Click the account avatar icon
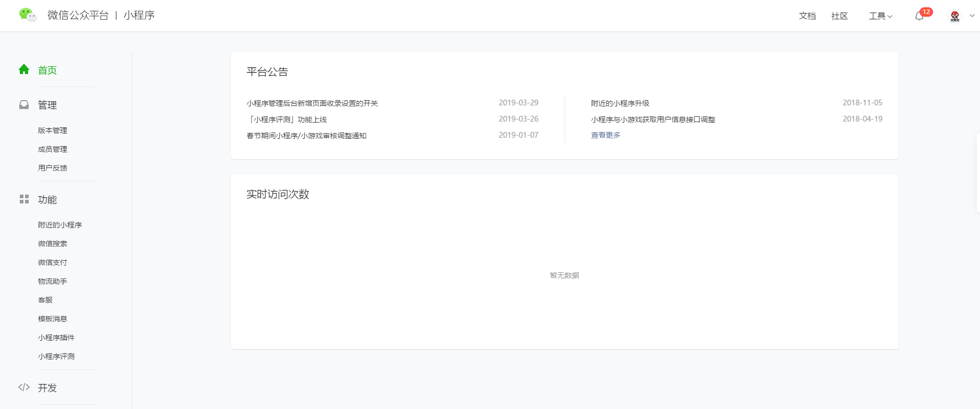This screenshot has width=980, height=409. pyautogui.click(x=955, y=16)
